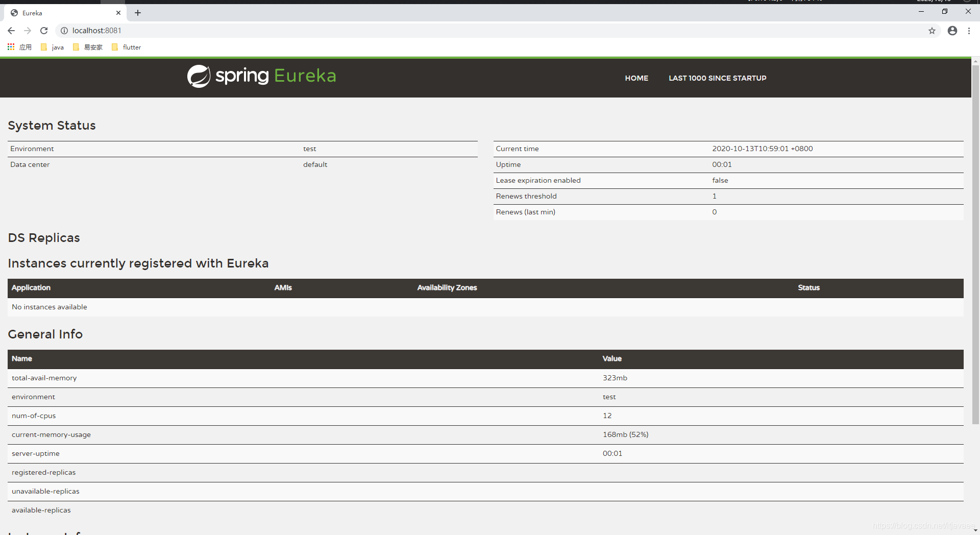Click the 'DS Replicas' heading

point(44,238)
